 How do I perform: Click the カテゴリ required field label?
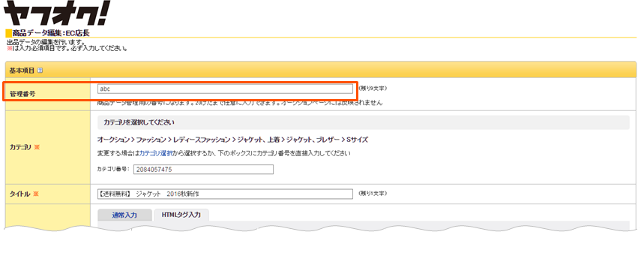click(24, 147)
